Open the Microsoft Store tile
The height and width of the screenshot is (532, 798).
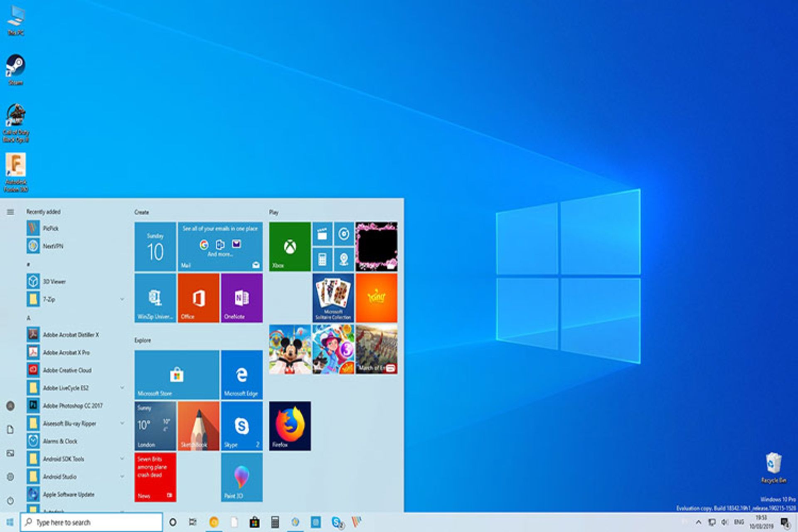pos(177,374)
